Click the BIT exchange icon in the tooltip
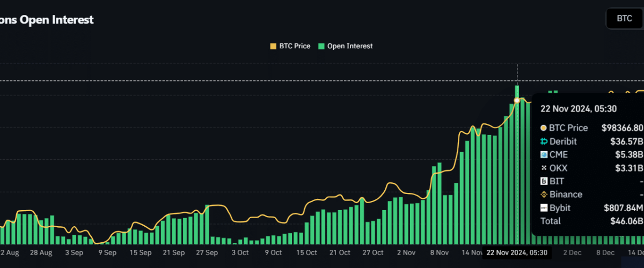This screenshot has width=644, height=268. (544, 182)
